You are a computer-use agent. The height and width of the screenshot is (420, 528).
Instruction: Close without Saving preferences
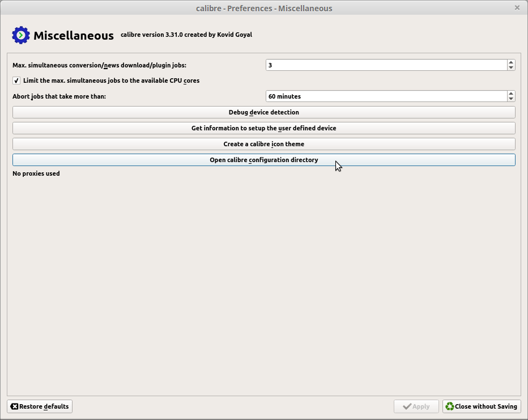tap(482, 406)
